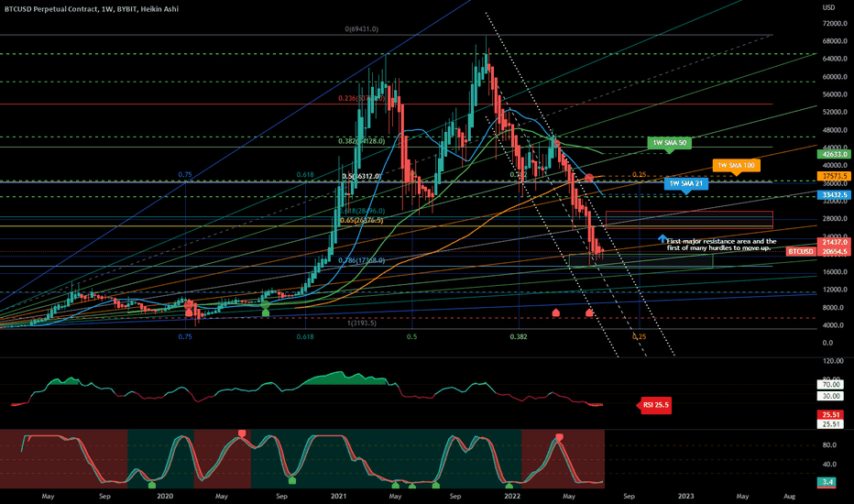Click the orange 0.25 time-fib label near 36000

point(639,175)
